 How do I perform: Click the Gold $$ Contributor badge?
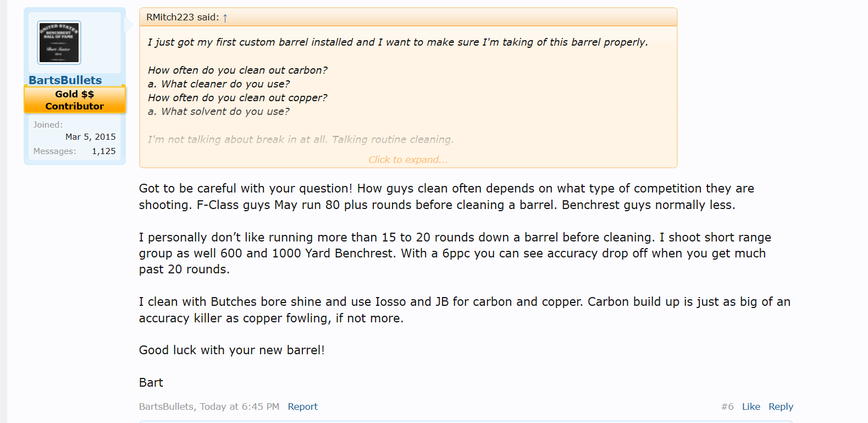click(75, 100)
